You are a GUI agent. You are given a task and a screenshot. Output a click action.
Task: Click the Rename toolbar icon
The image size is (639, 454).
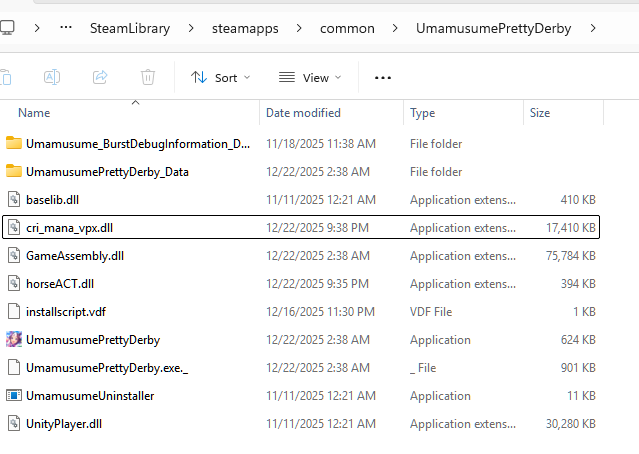tap(52, 77)
